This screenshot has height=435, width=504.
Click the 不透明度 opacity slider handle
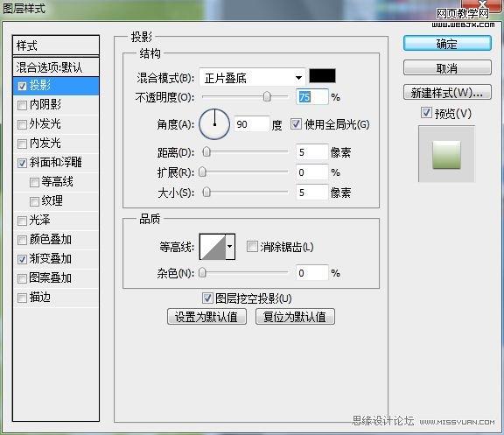click(267, 96)
